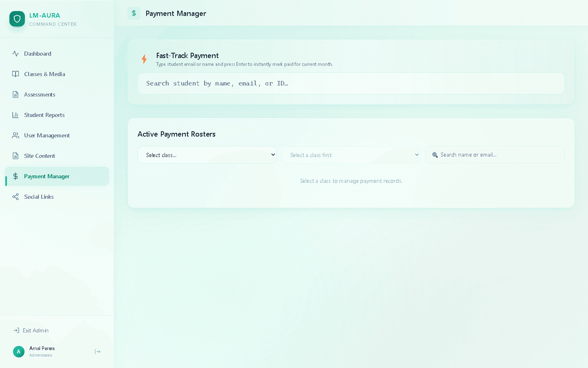
Task: Click the Amal Perera avatar circle
Action: click(19, 352)
